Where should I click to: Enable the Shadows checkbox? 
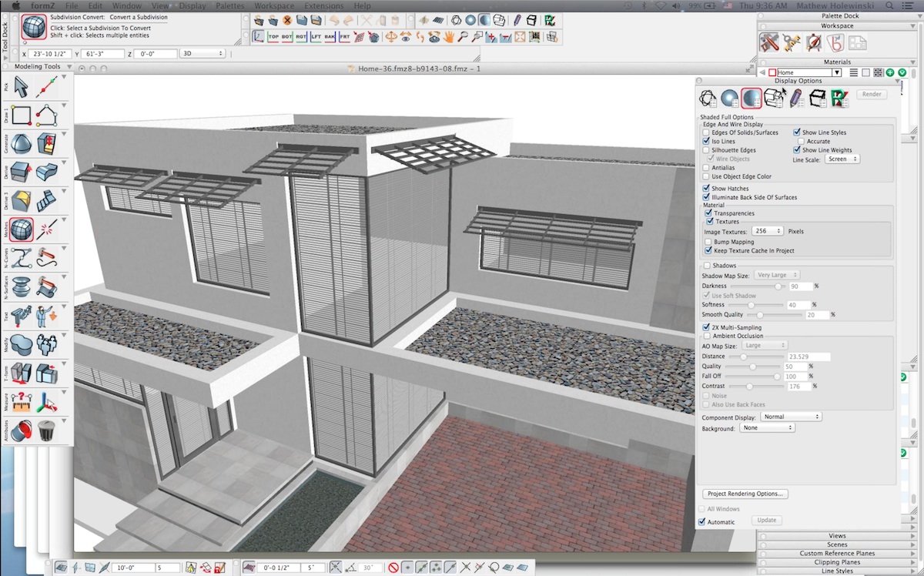[706, 266]
